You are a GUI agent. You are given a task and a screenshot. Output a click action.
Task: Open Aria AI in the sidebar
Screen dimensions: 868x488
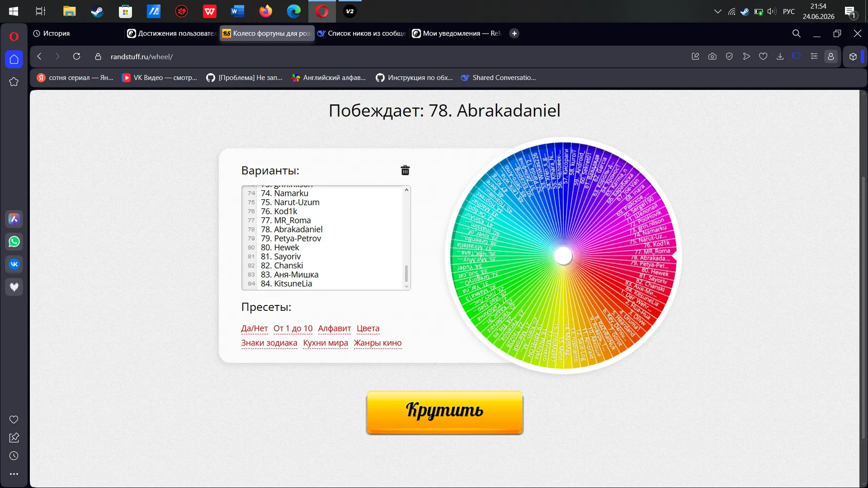(x=14, y=219)
